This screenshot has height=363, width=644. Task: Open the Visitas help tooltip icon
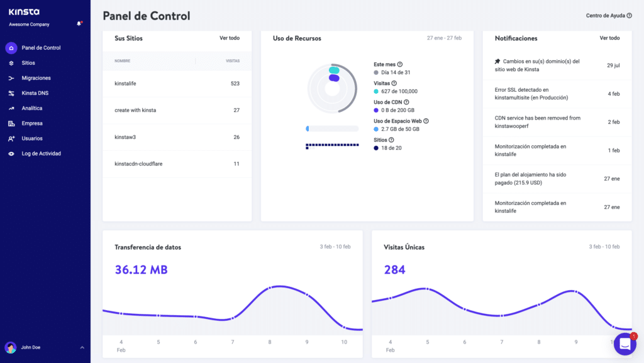(x=392, y=83)
